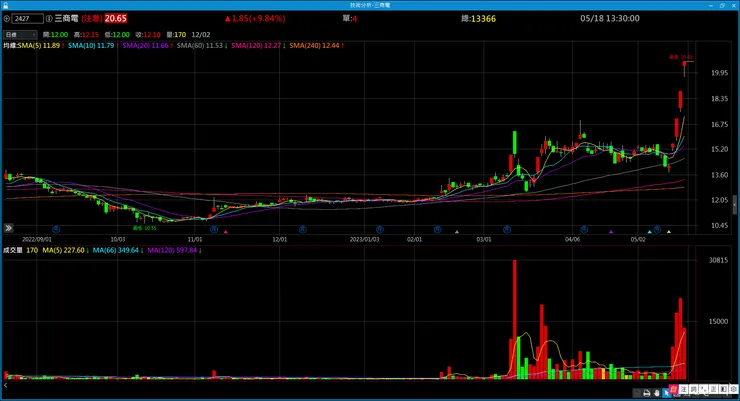Open settings via the gear icon

click(x=733, y=389)
